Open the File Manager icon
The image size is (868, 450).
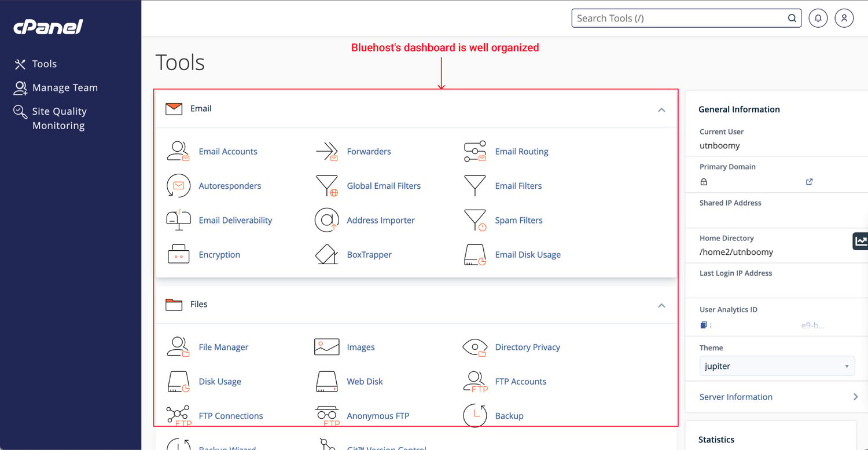[x=178, y=347]
